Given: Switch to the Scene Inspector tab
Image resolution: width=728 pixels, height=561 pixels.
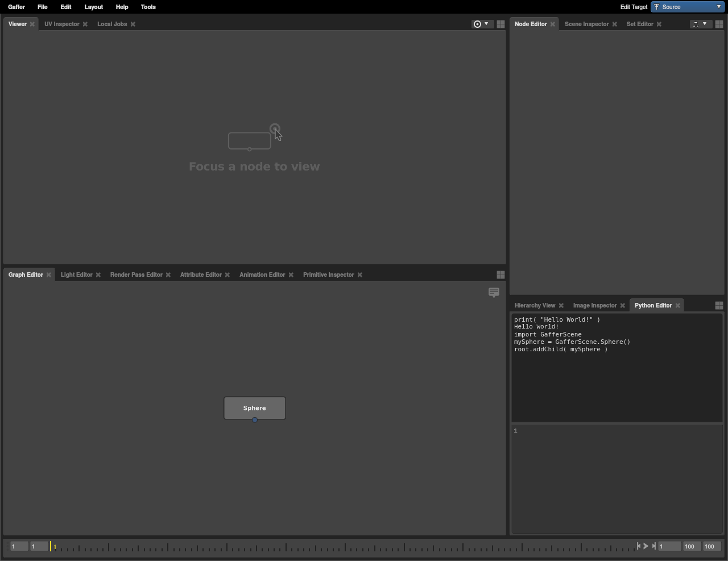Looking at the screenshot, I should pos(586,24).
